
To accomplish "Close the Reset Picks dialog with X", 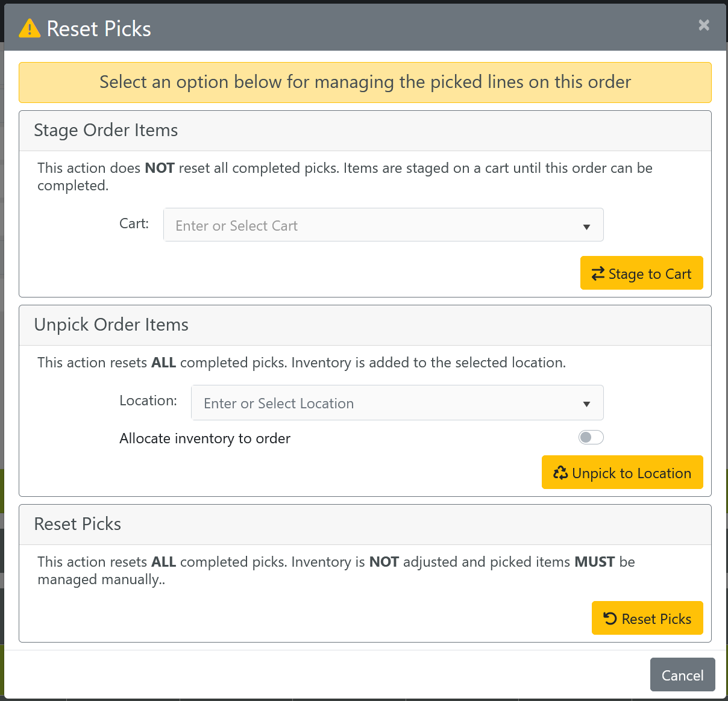I will tap(703, 25).
